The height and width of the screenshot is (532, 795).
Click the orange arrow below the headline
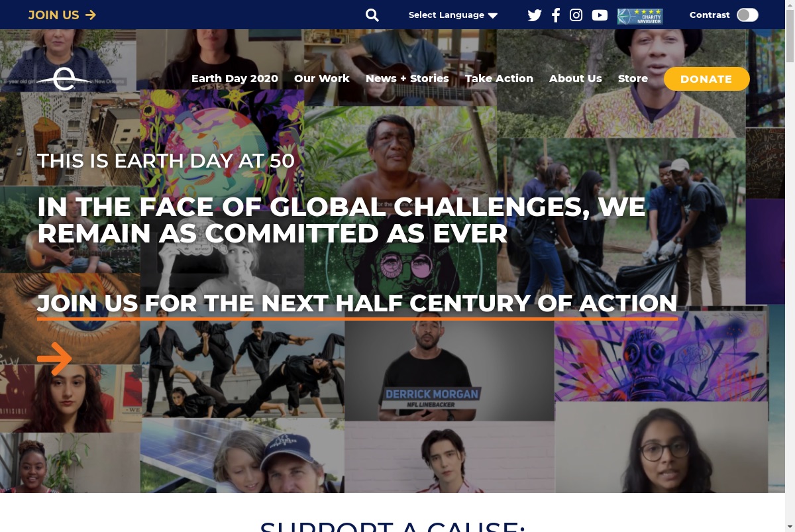[x=54, y=359]
